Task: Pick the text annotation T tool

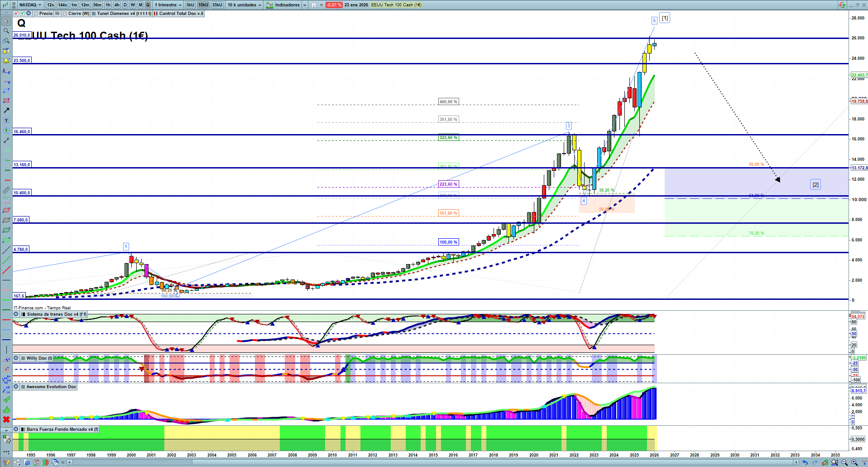Action: [6, 120]
